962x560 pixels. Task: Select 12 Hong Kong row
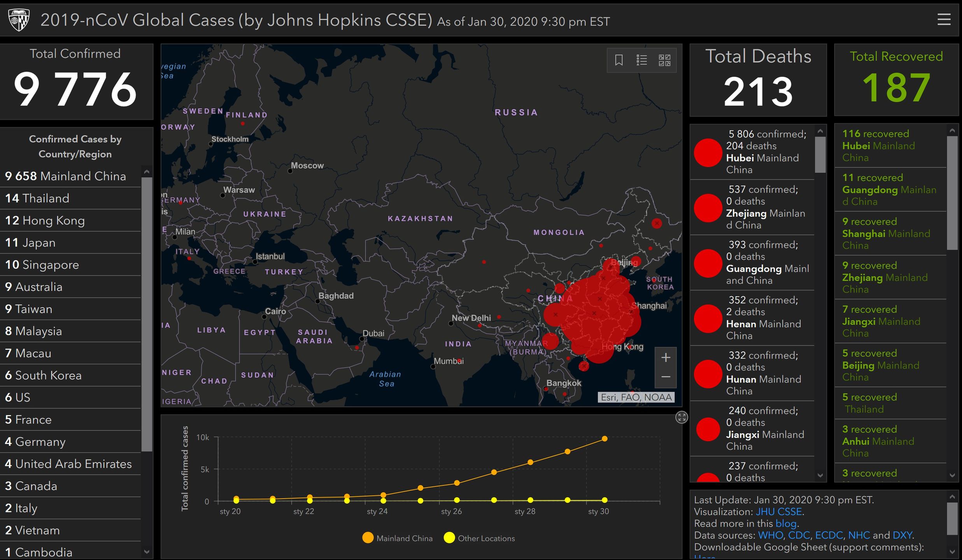(70, 220)
